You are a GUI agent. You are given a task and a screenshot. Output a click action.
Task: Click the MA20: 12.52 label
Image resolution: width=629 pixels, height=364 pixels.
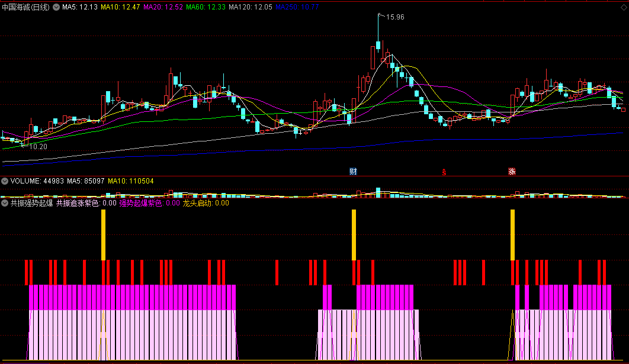point(163,7)
